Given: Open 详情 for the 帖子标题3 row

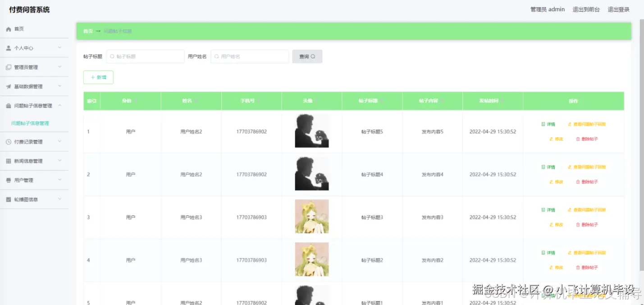Looking at the screenshot, I should (548, 210).
